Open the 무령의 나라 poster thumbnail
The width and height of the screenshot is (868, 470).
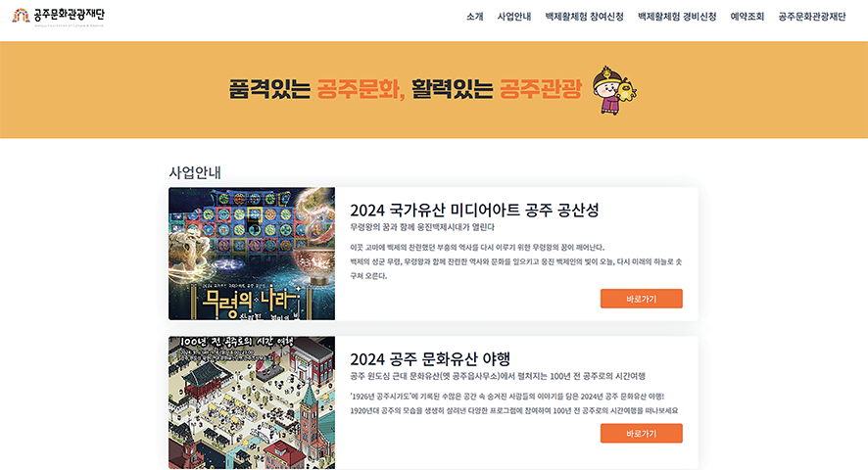[252, 254]
